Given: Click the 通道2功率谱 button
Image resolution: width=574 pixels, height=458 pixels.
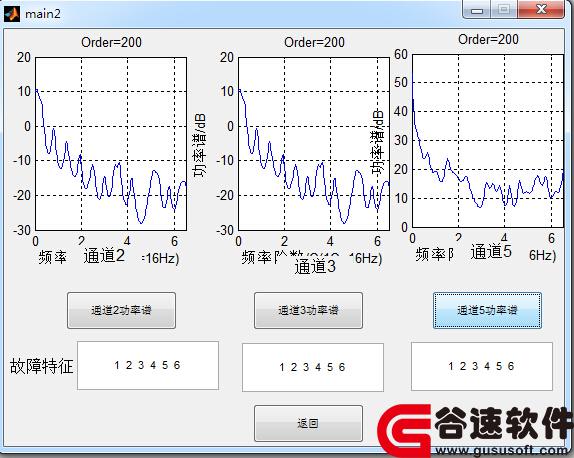Looking at the screenshot, I should [x=121, y=310].
